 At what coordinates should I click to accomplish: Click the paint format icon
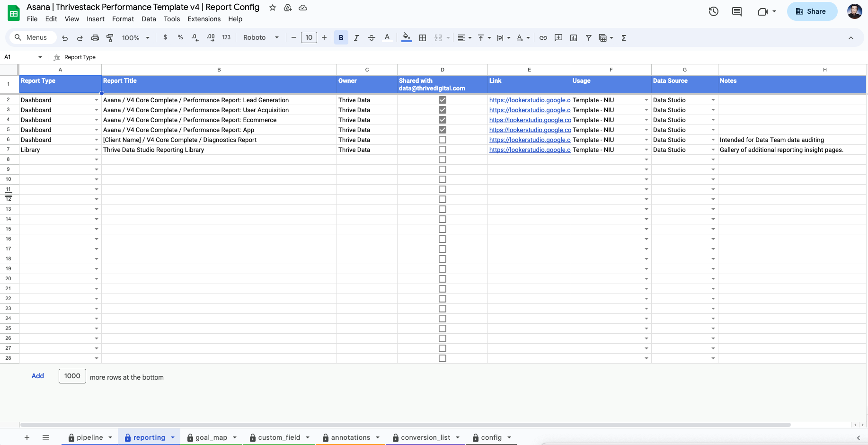[x=110, y=38]
